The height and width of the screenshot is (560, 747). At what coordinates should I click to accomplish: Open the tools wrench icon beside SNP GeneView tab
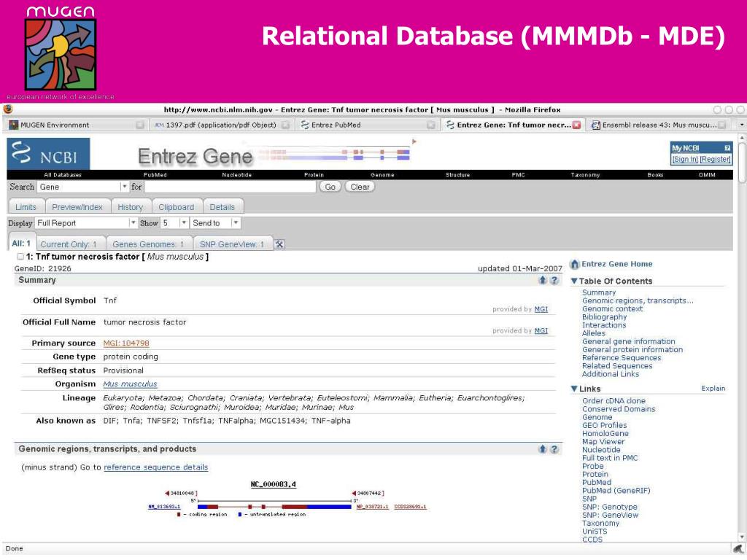pyautogui.click(x=279, y=244)
